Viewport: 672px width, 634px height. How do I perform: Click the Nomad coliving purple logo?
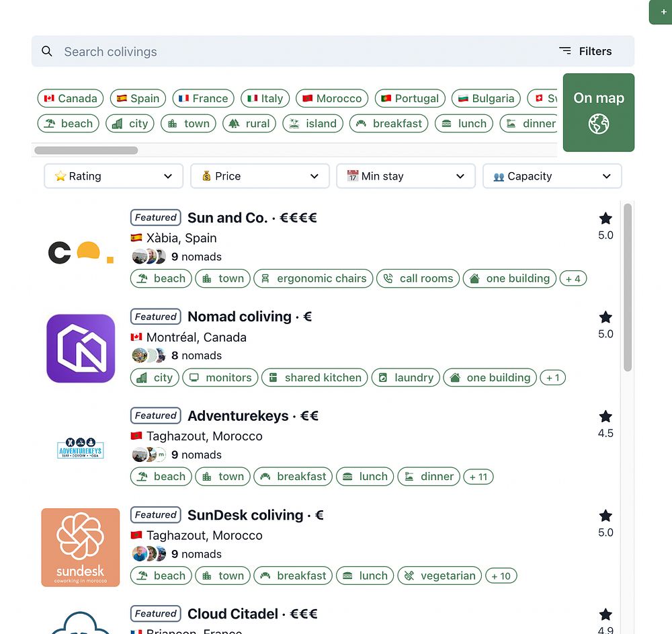pyautogui.click(x=81, y=348)
